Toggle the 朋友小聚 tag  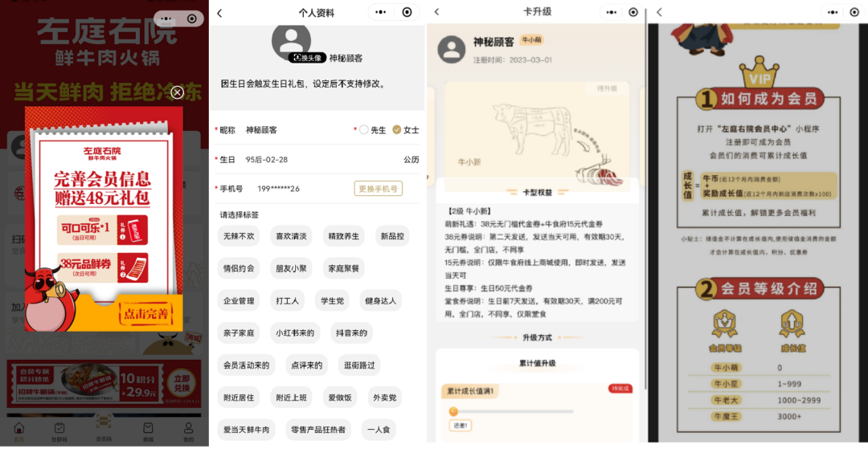[x=291, y=268]
